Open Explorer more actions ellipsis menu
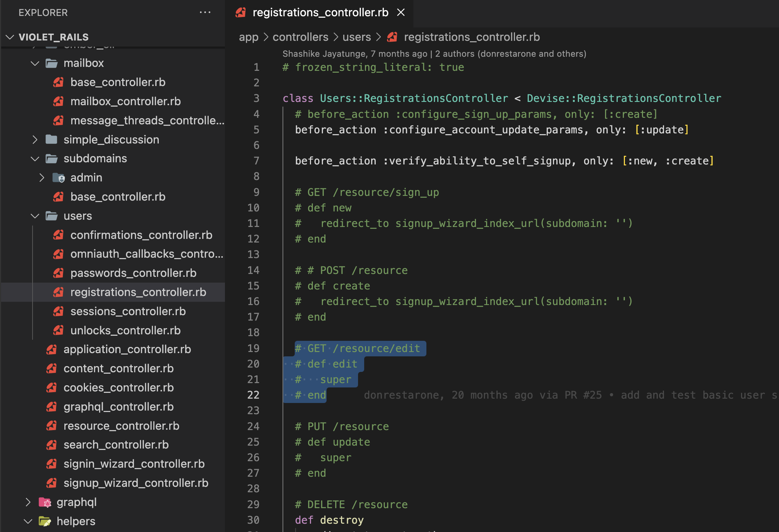 tap(205, 12)
